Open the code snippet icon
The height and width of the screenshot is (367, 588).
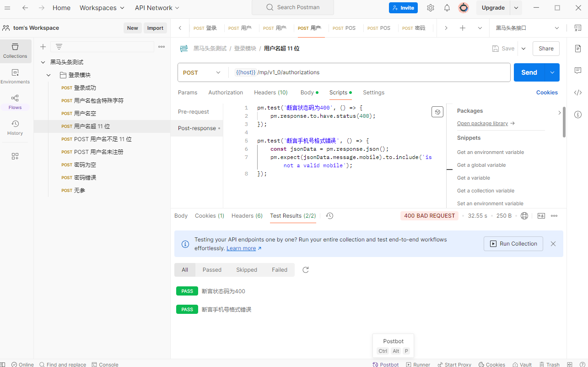578,93
